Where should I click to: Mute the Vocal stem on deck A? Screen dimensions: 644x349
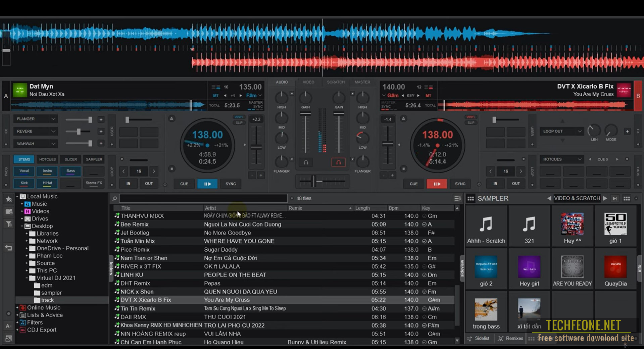[24, 171]
